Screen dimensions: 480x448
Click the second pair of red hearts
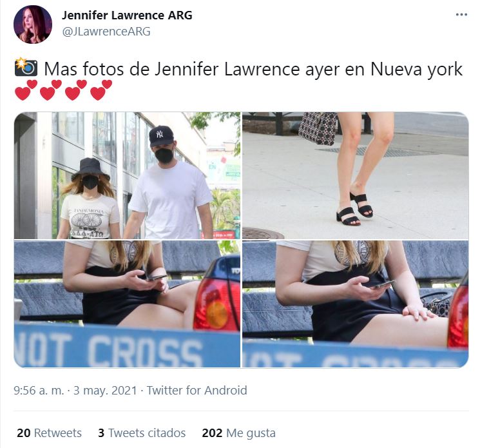point(51,90)
